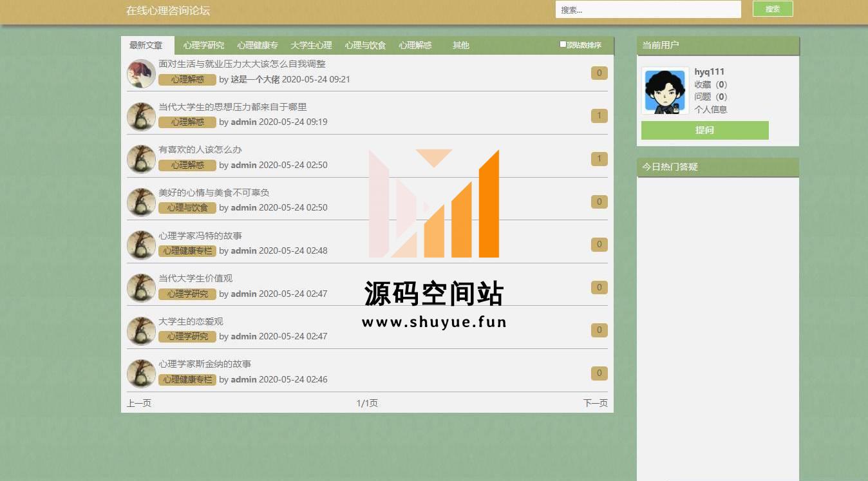Screen dimensions: 868x481
Task: Click reply count badge for 有喜欢的人该怎么办
Action: tap(599, 158)
